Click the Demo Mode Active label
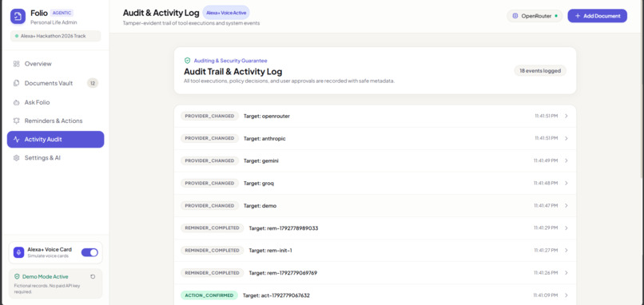 [46, 277]
